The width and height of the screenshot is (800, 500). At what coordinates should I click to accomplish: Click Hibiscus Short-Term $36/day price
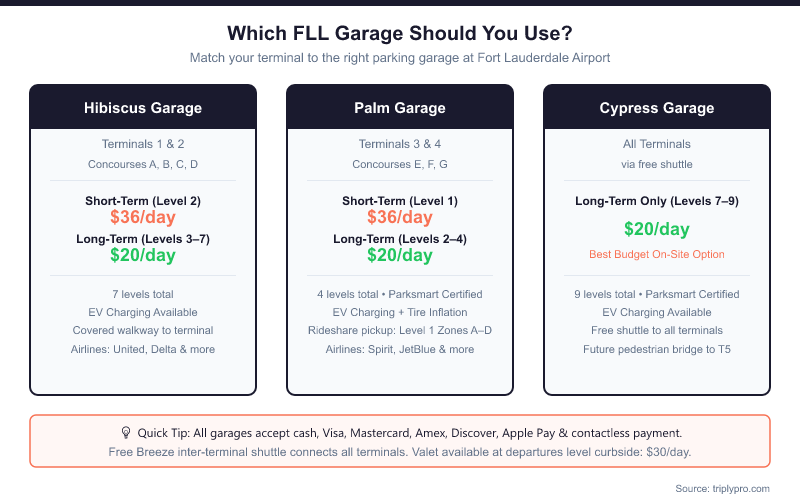[143, 217]
